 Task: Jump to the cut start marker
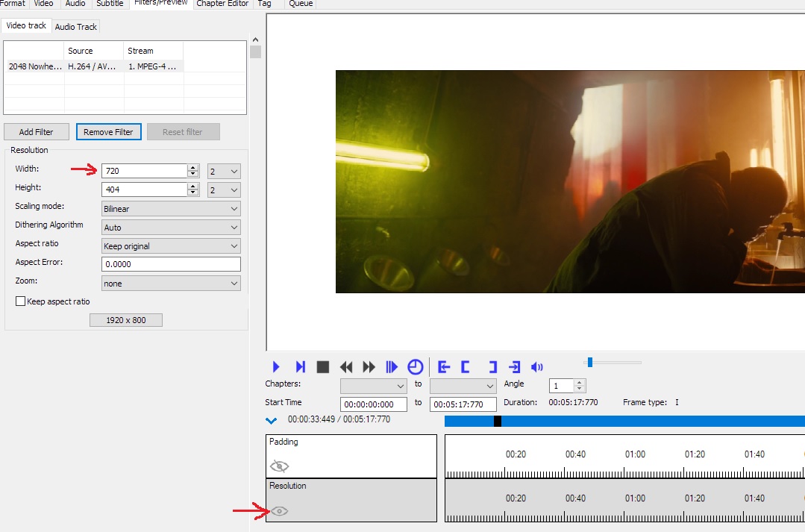click(x=444, y=366)
